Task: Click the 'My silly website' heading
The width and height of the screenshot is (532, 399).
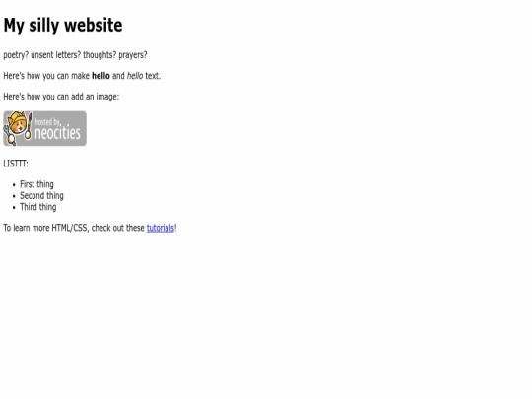Action: (63, 25)
